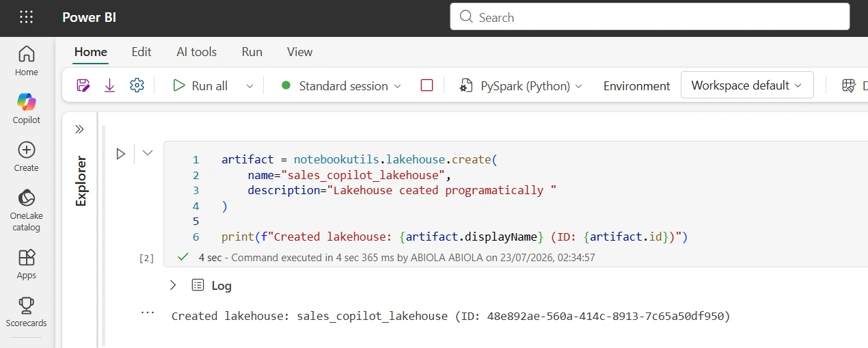The width and height of the screenshot is (868, 348).
Task: Open the AI tools ribbon tab
Action: click(x=197, y=52)
